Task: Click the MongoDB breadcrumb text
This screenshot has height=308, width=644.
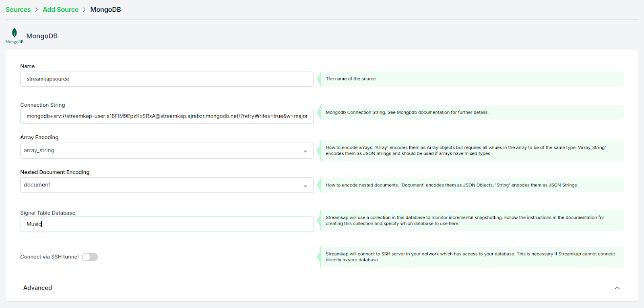Action: [105, 10]
